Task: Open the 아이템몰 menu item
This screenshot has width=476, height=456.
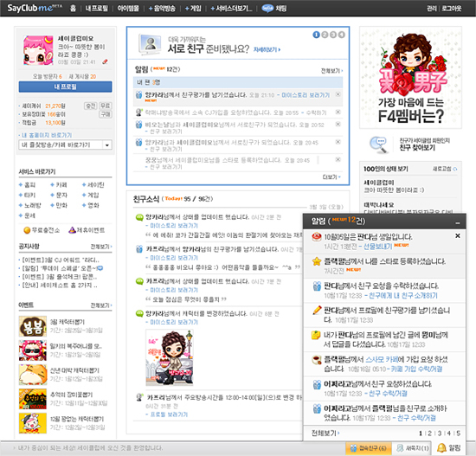Action: [128, 9]
